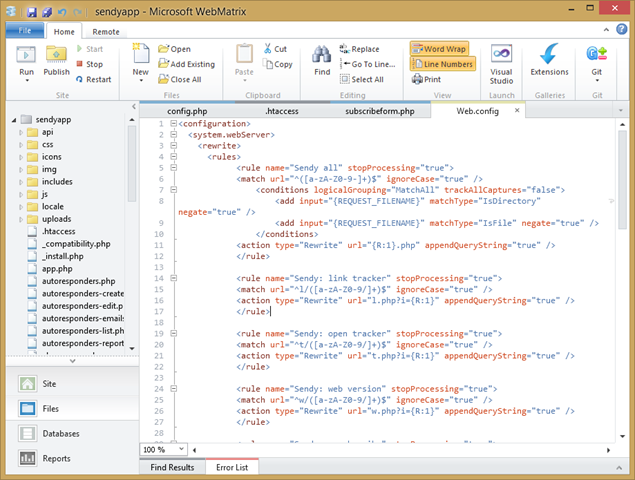Viewport: 635px width, 480px height.
Task: Switch to the config.php tab
Action: point(187,111)
